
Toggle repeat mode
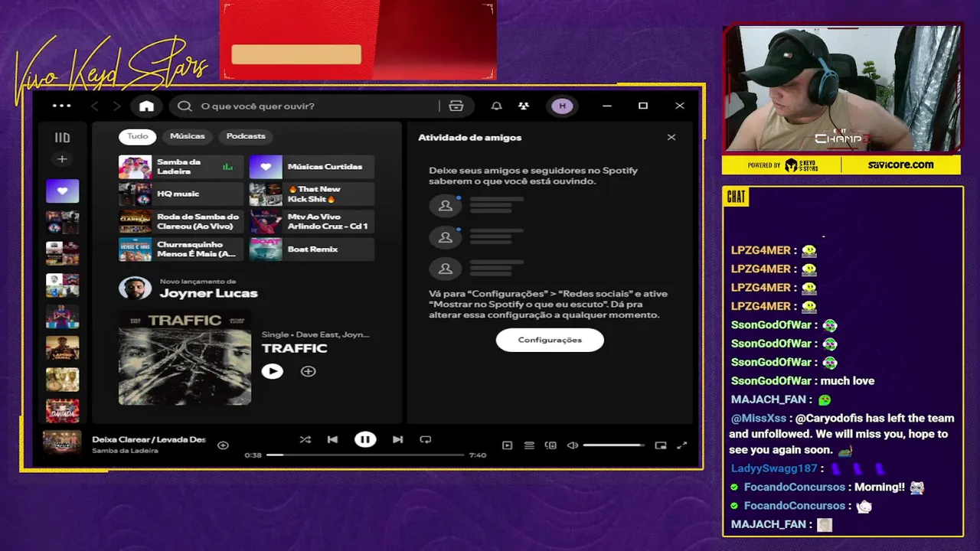(426, 439)
